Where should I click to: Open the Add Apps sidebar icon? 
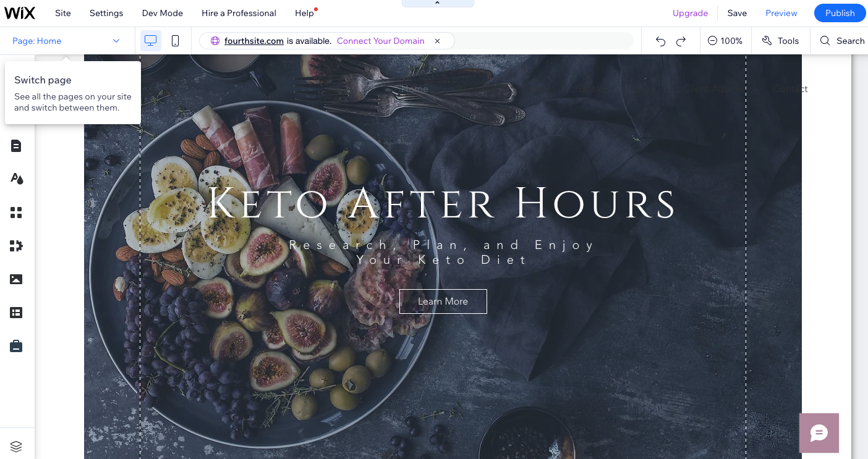[x=16, y=213]
